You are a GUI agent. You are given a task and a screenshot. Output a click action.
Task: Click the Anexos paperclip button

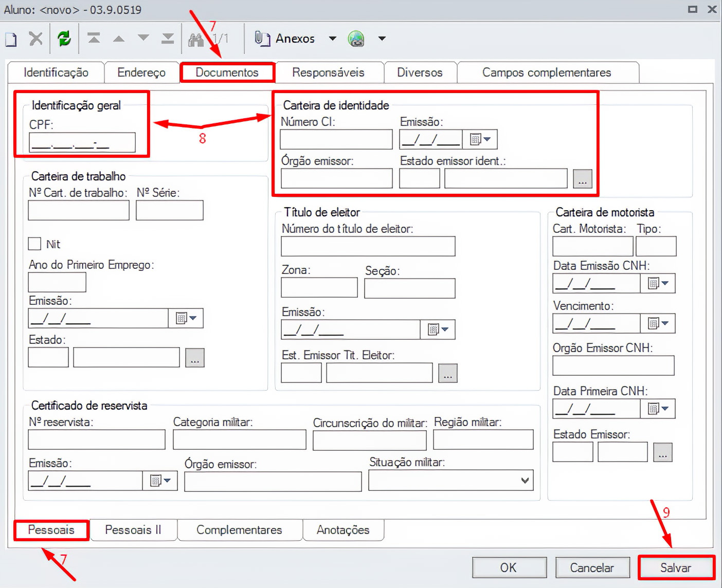(x=285, y=39)
